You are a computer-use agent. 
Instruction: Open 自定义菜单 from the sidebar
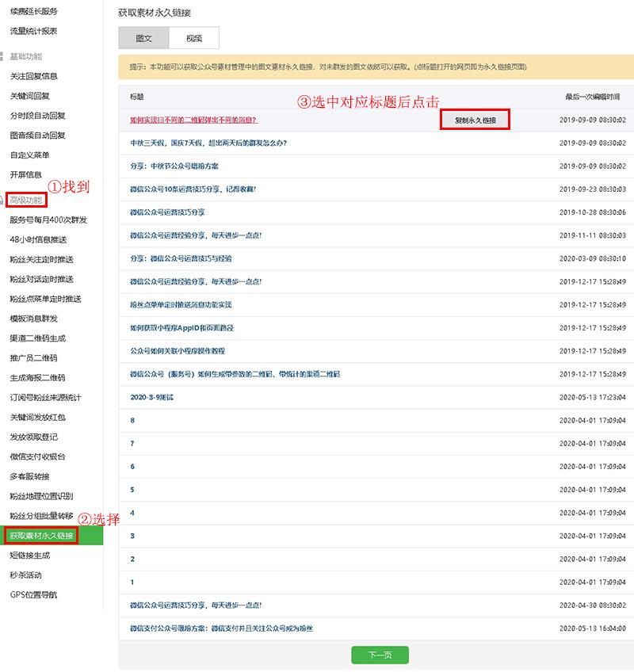coord(30,155)
